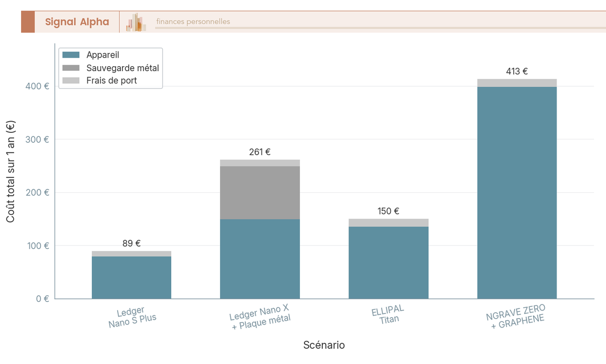Viewport: 606px width, 364px height.
Task: Select the Ledger Nano S Plus blue bar
Action: coord(131,278)
